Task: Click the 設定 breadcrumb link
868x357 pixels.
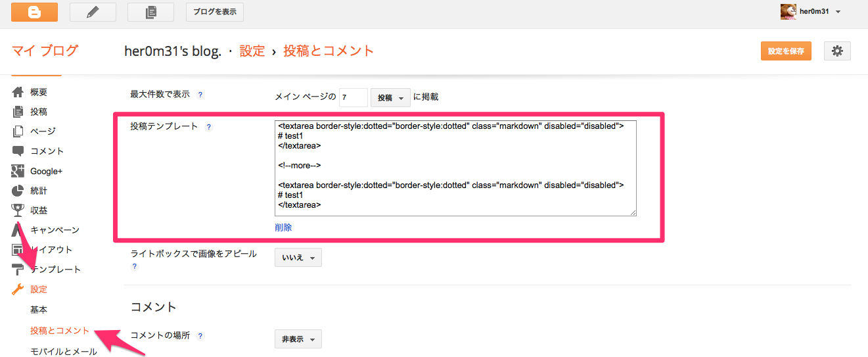Action: point(252,51)
